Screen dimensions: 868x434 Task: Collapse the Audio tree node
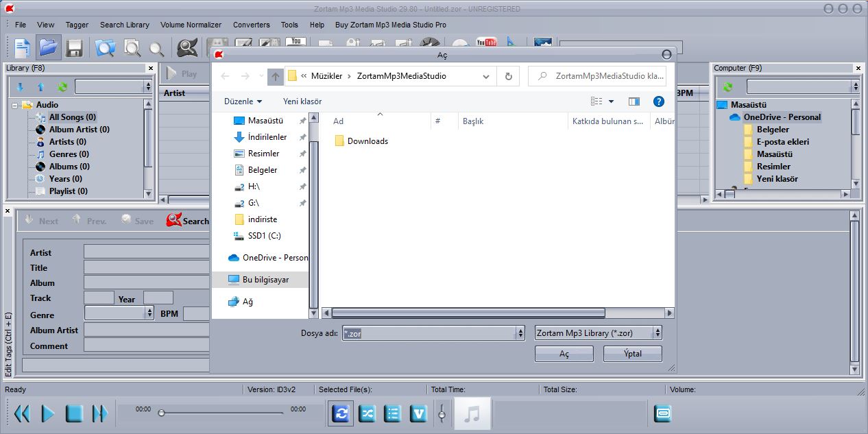tap(15, 105)
